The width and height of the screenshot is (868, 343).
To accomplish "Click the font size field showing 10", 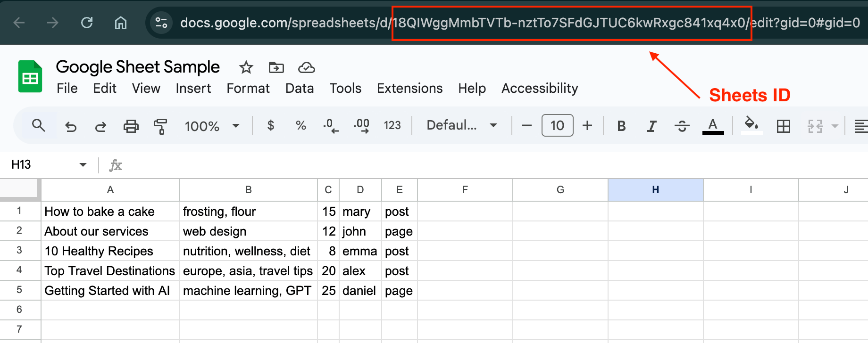I will pos(558,125).
